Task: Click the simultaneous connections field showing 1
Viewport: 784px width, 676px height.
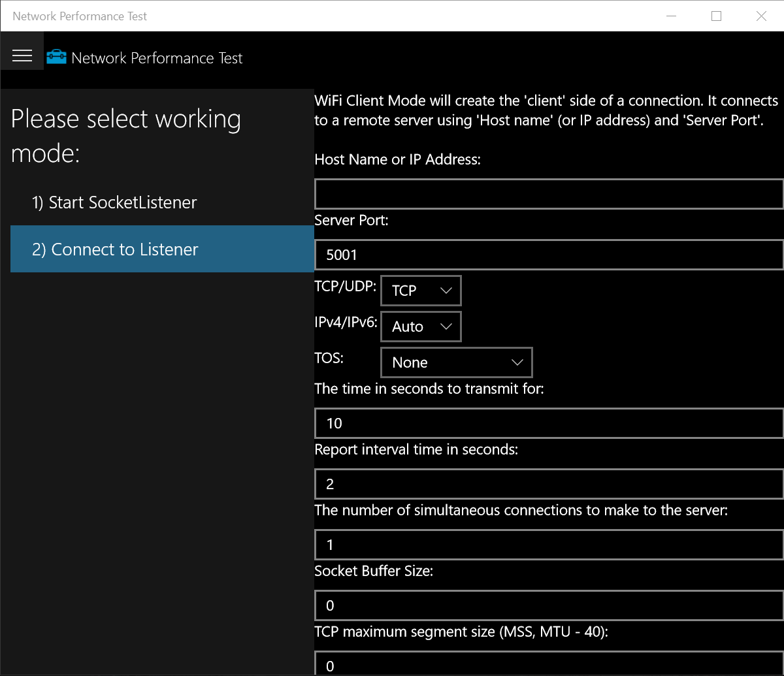Action: pos(549,545)
